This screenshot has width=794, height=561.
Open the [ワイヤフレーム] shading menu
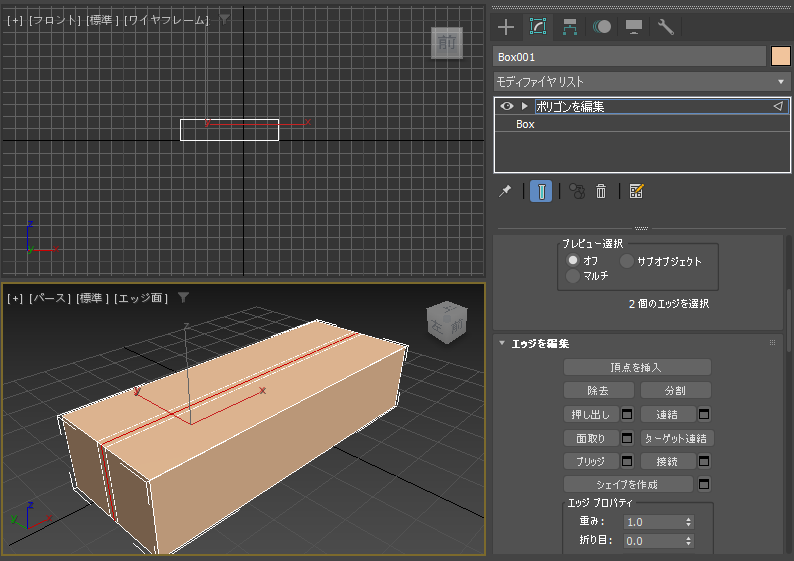167,20
